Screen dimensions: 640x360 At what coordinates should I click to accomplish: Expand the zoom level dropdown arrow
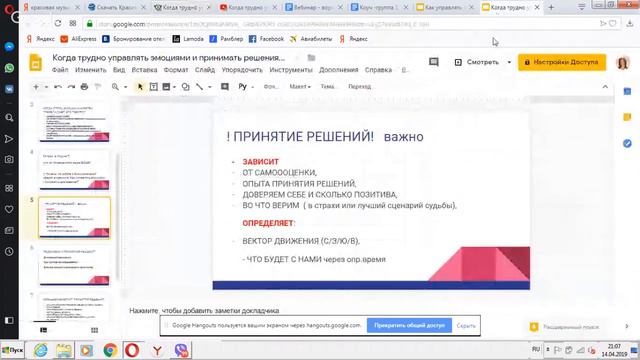(x=125, y=87)
